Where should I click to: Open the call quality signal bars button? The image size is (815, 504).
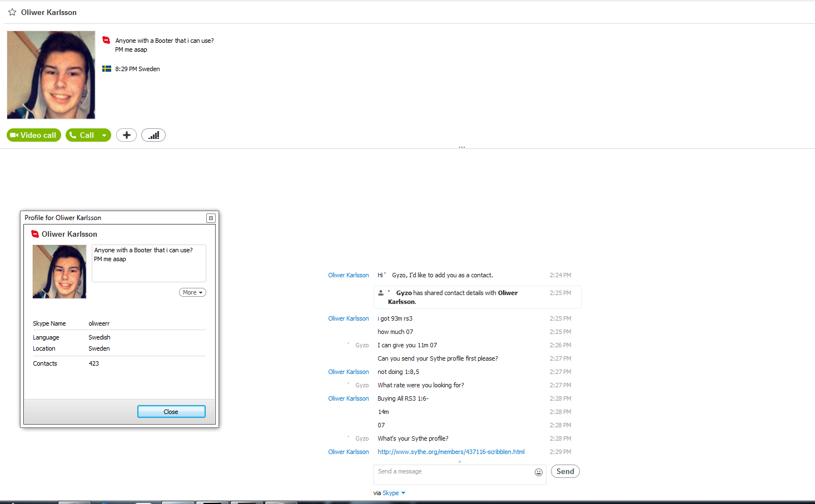[x=153, y=135]
